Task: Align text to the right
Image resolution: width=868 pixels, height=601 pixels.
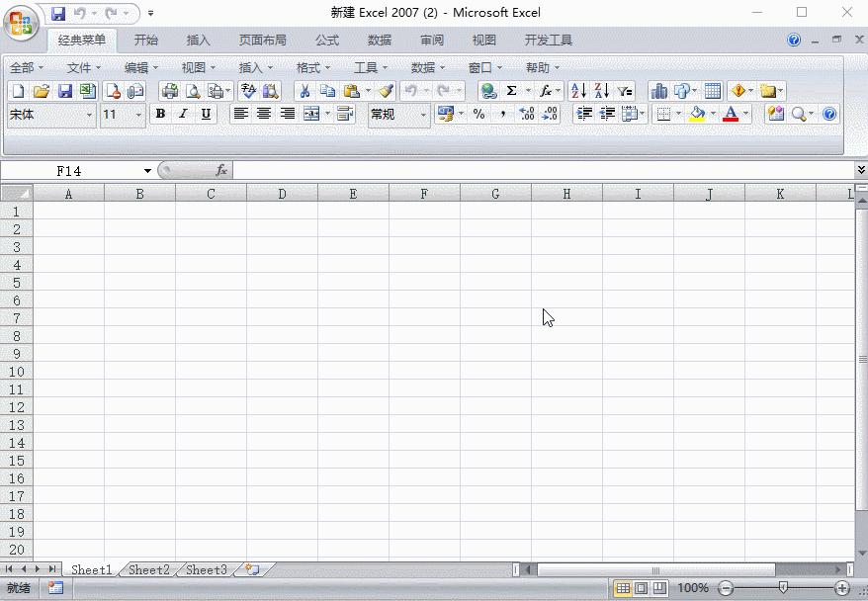Action: (287, 114)
